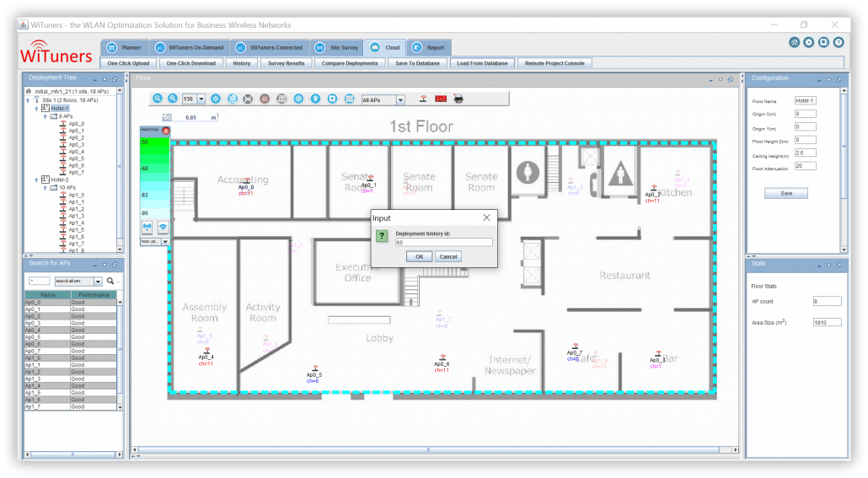This screenshot has width=868, height=478.
Task: Click the printer icon in floor toolbar
Action: [x=458, y=99]
